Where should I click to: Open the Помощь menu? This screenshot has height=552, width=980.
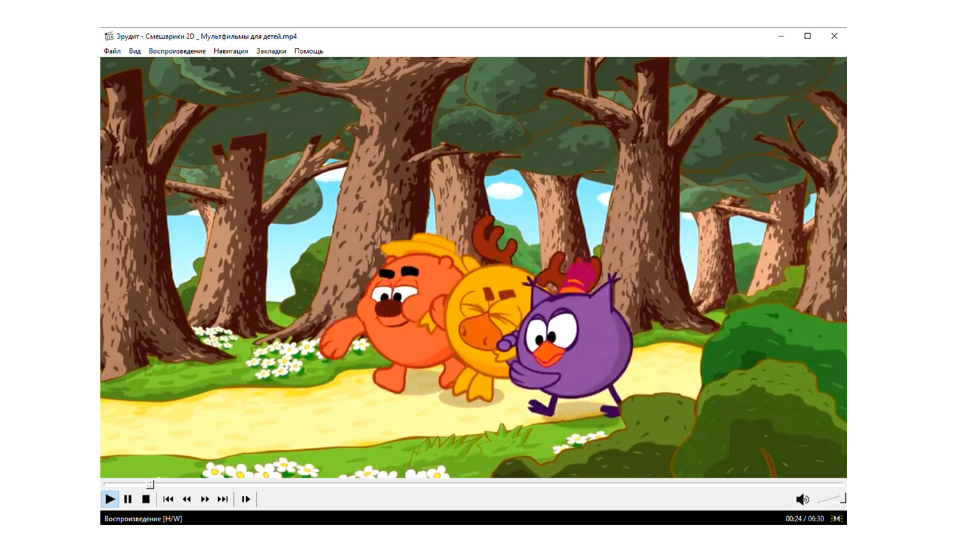(x=309, y=51)
